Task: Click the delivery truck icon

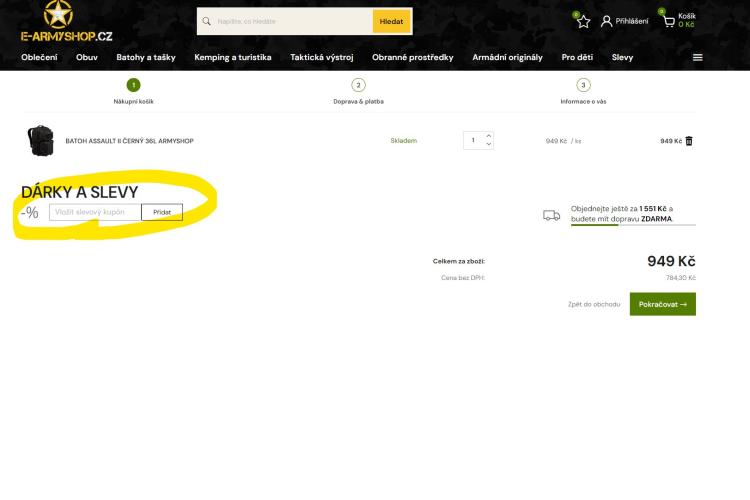Action: [551, 215]
